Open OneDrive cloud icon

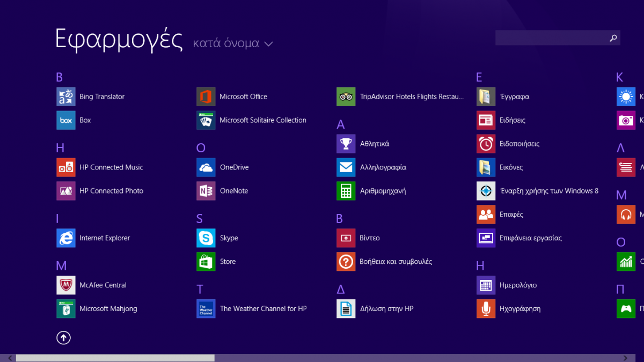click(x=206, y=167)
